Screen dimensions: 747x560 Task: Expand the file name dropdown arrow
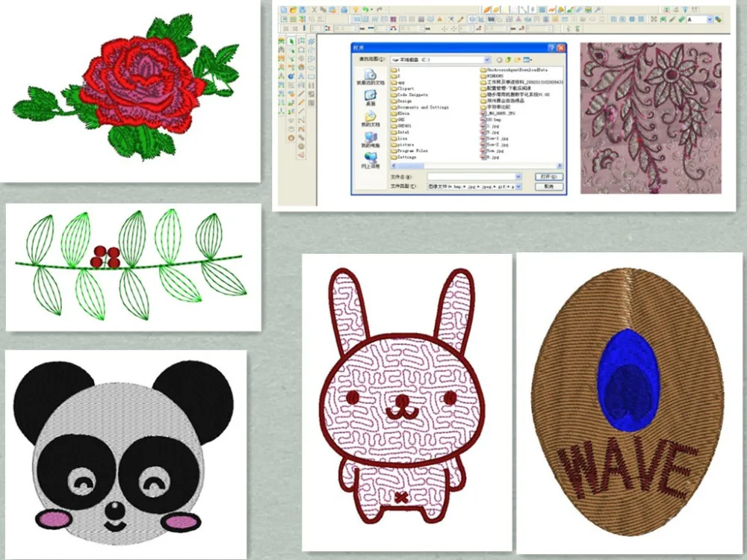518,177
